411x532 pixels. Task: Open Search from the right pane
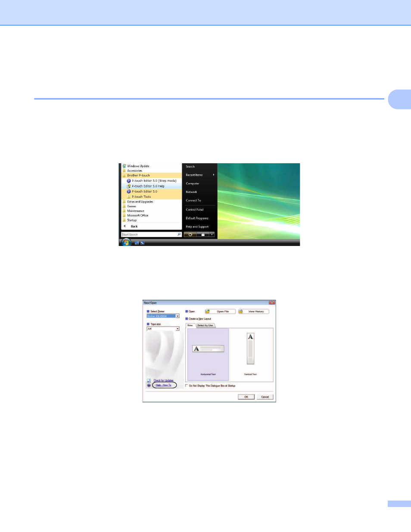tap(190, 166)
